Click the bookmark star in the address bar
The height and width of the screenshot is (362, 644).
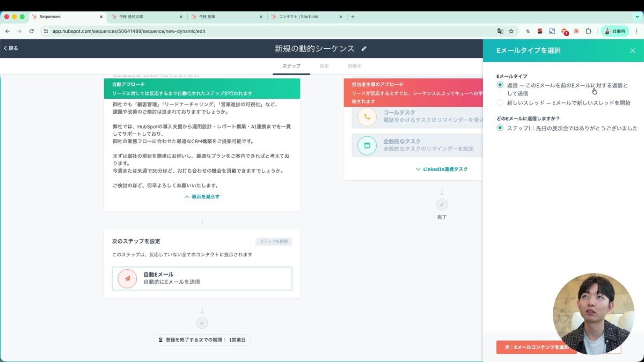click(510, 31)
